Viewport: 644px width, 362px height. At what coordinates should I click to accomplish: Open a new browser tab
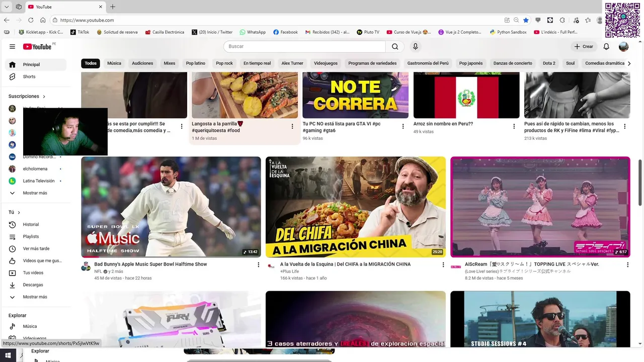pyautogui.click(x=113, y=7)
